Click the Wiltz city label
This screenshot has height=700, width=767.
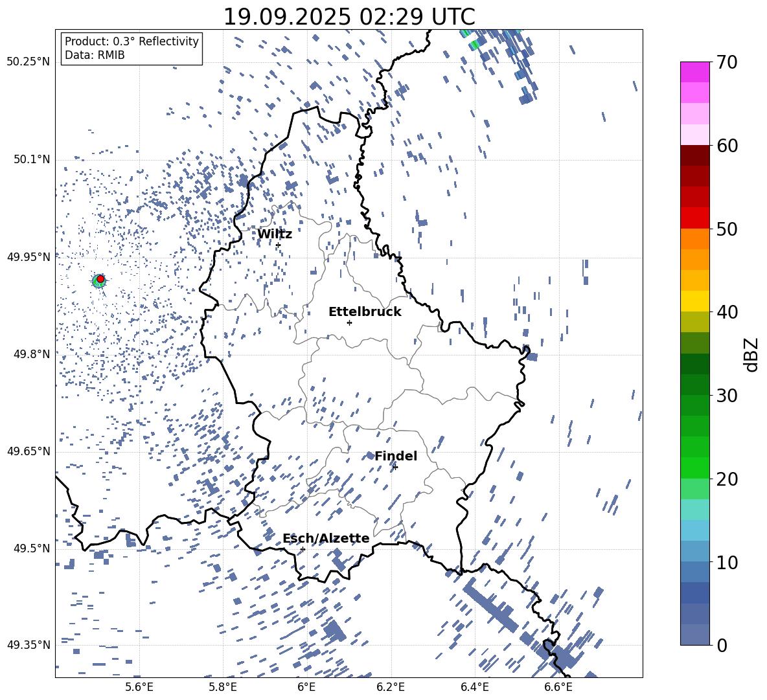pyautogui.click(x=275, y=234)
